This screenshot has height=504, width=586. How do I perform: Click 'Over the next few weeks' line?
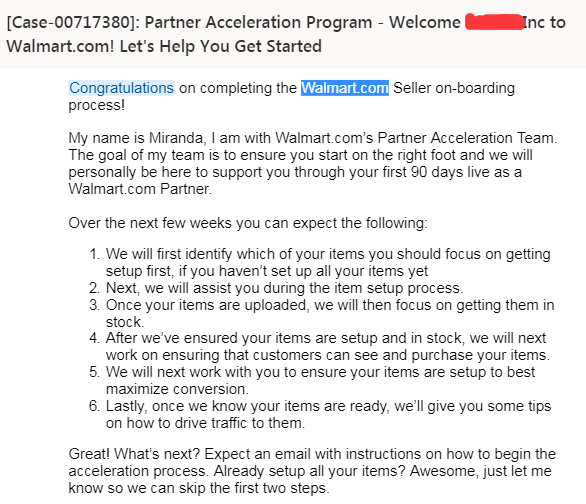(x=248, y=223)
